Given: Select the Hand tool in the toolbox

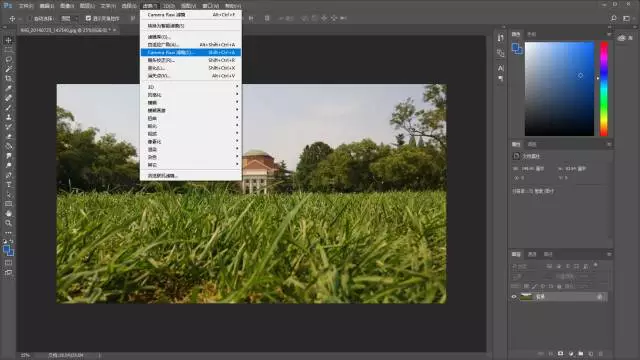Looking at the screenshot, I should click(8, 213).
